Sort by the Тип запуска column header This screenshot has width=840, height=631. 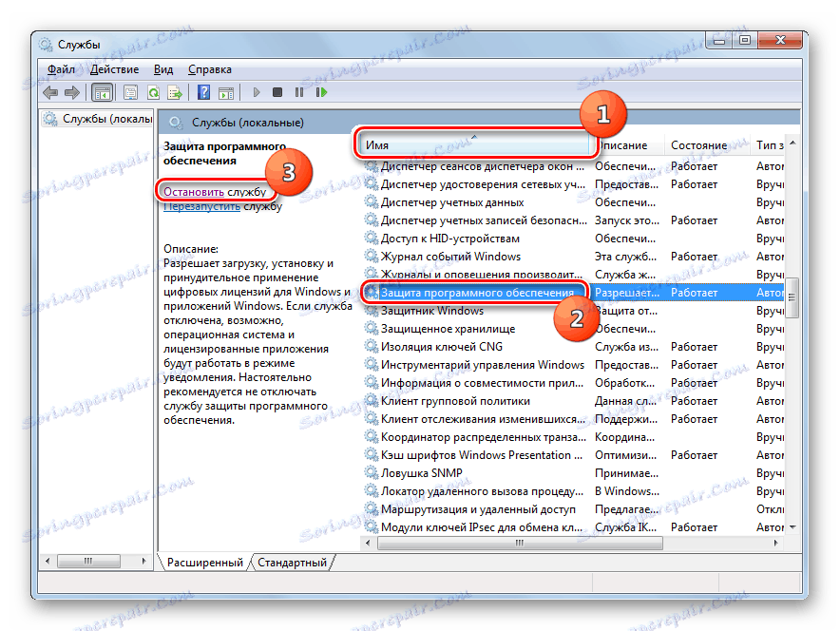click(x=768, y=145)
